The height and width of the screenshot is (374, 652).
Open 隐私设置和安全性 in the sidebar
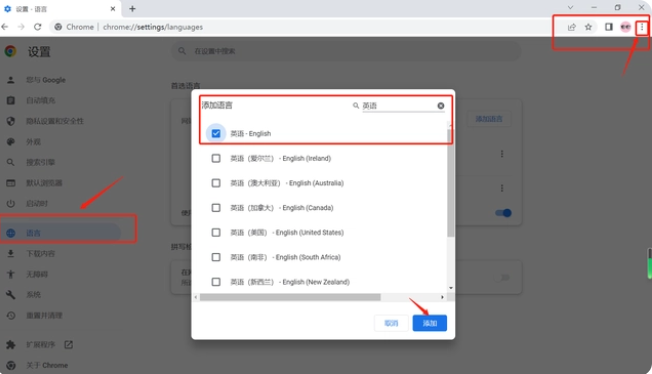point(55,121)
